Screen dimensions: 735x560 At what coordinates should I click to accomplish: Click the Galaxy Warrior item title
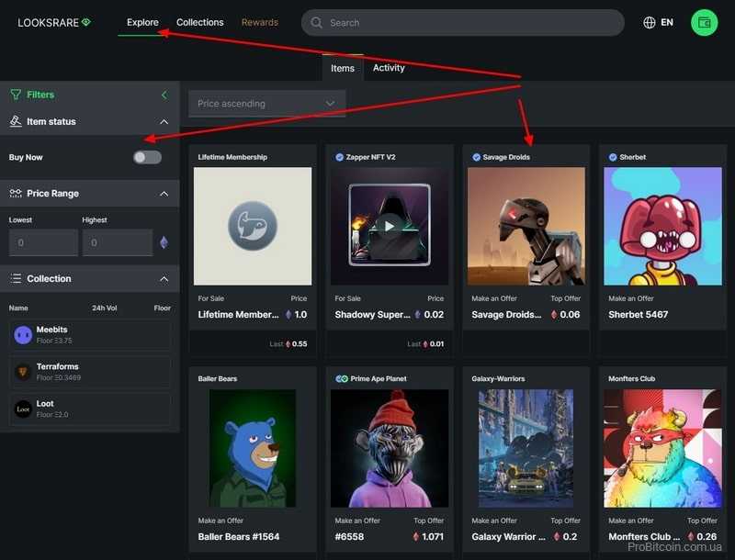pos(509,536)
